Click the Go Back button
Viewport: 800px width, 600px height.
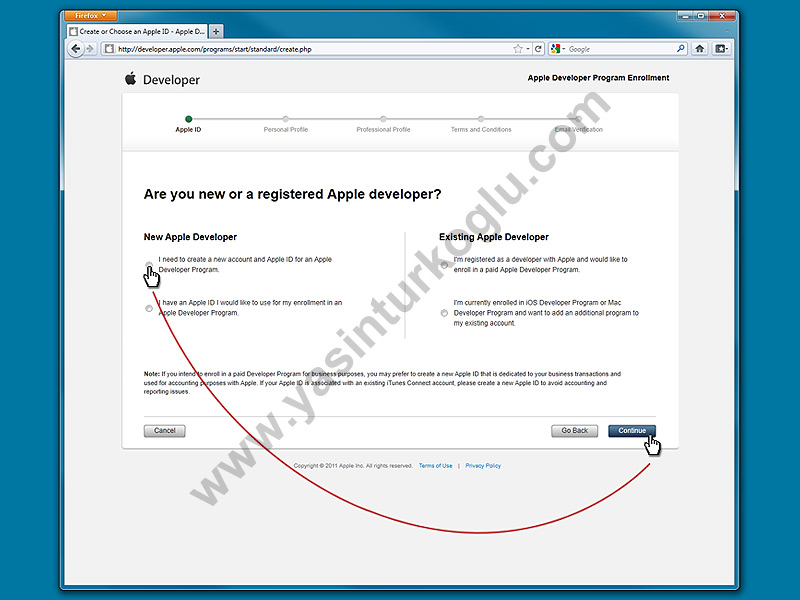tap(574, 431)
